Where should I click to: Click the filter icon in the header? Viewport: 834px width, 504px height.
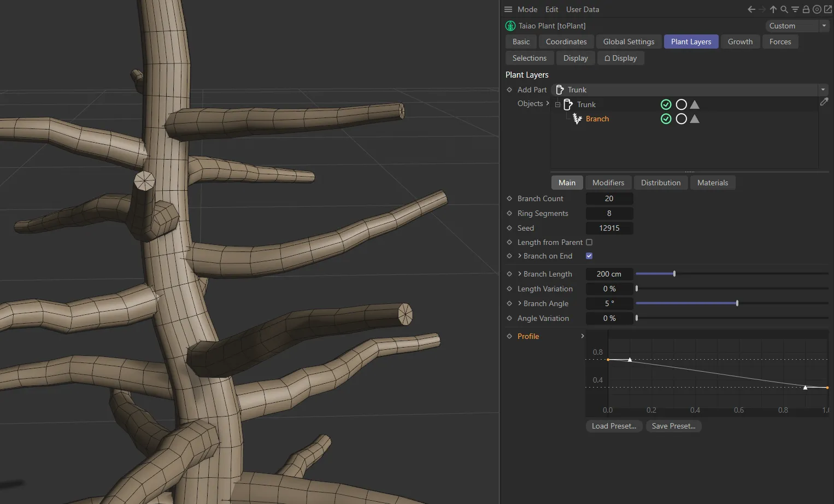pyautogui.click(x=795, y=9)
